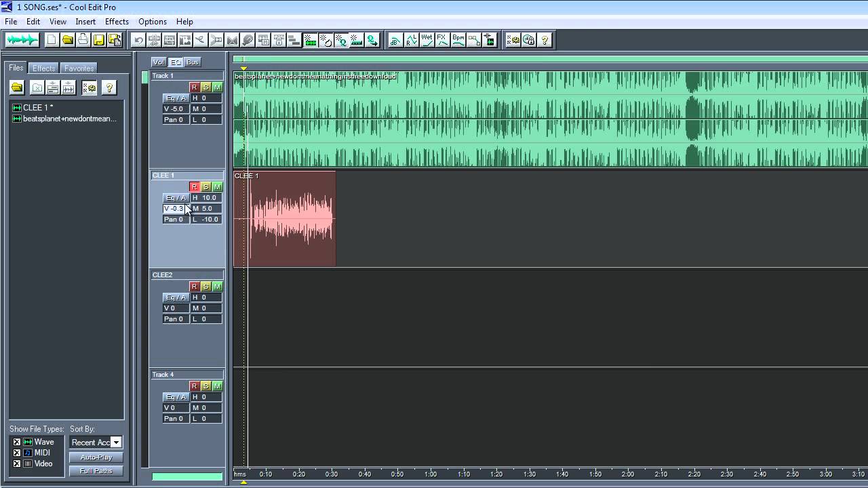868x488 pixels.
Task: Mute the CLEE 1 track
Action: [x=217, y=187]
